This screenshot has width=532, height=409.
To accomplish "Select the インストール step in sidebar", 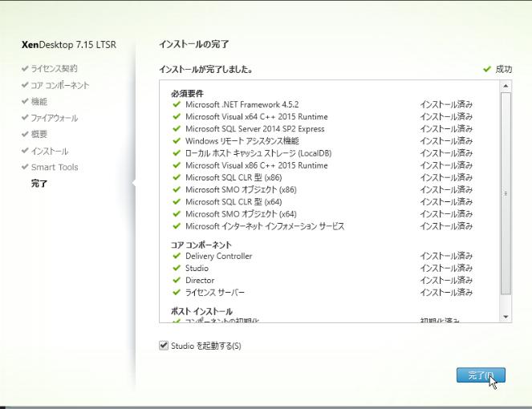I will (x=50, y=151).
